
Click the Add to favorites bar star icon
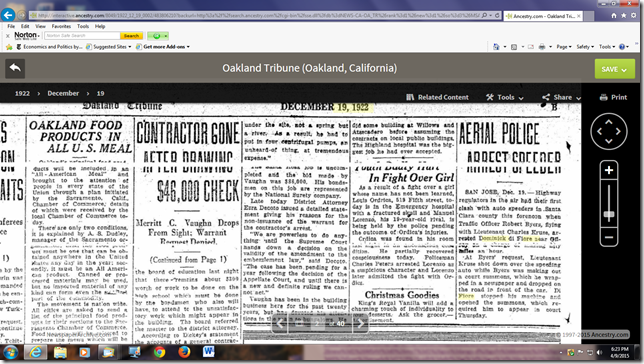coord(9,47)
